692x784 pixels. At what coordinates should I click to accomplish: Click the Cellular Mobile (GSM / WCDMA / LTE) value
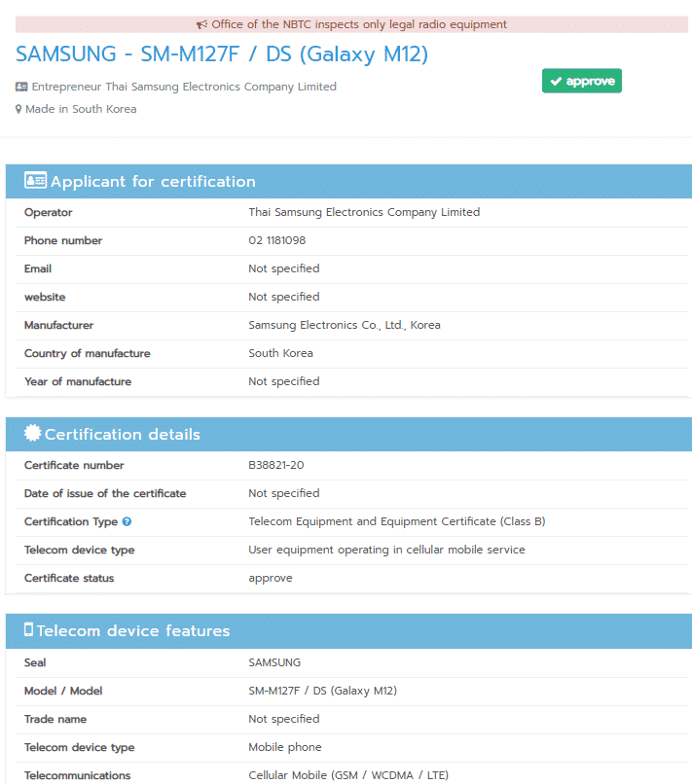click(x=348, y=776)
